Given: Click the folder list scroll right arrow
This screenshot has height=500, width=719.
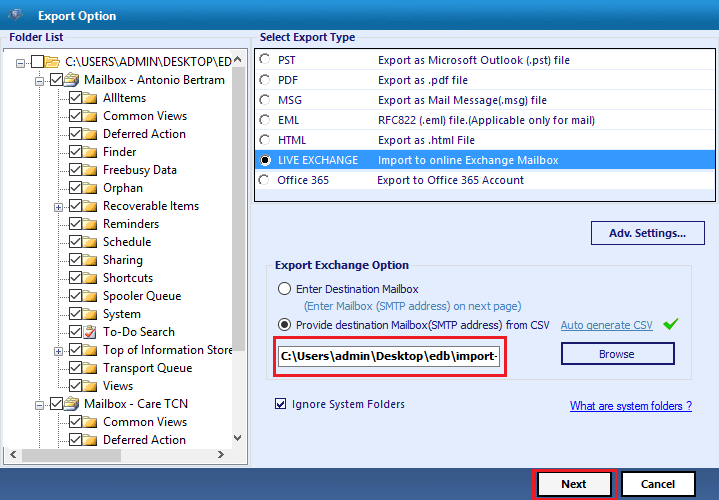Looking at the screenshot, I should tap(221, 455).
